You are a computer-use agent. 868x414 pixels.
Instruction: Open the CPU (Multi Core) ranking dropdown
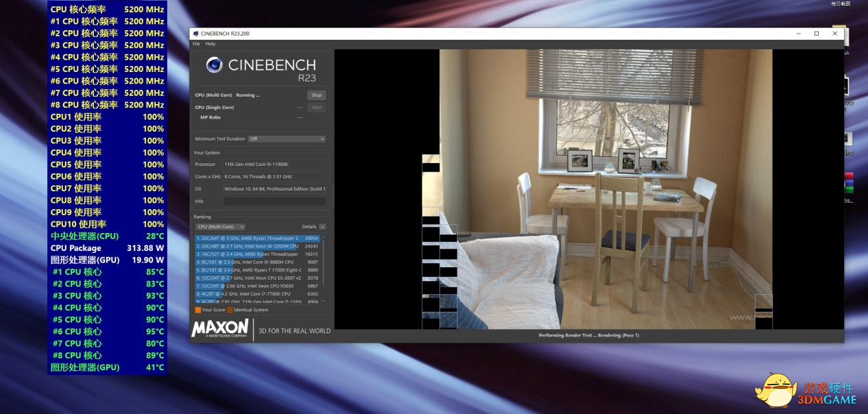[220, 227]
